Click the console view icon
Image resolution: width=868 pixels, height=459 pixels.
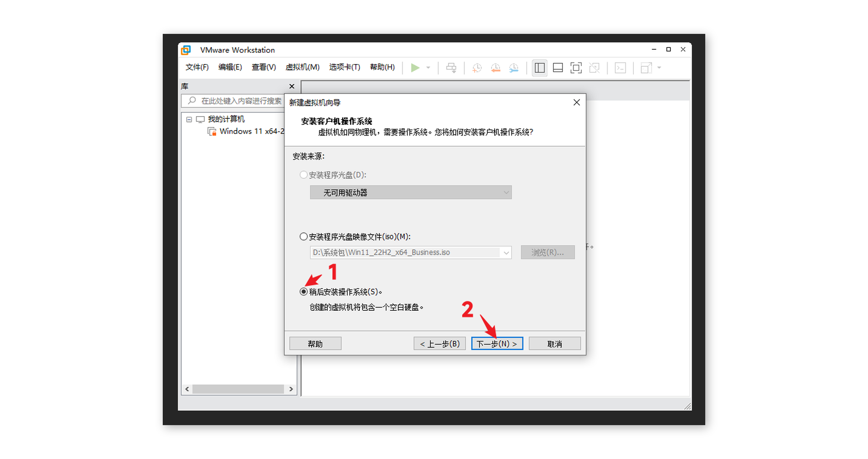point(620,68)
